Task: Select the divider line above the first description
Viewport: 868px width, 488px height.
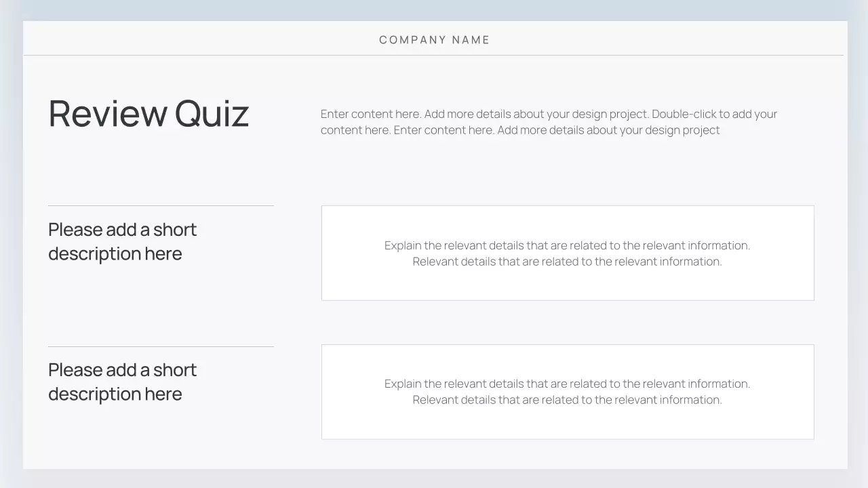Action: [161, 205]
